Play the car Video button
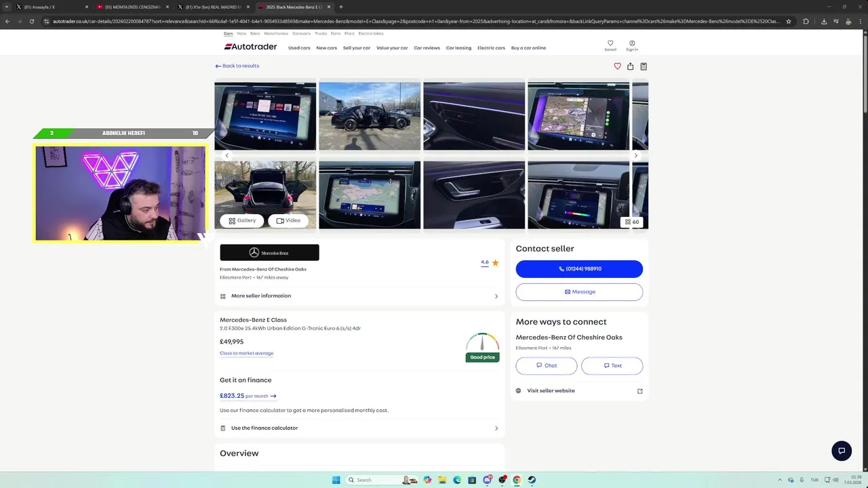Viewport: 868px width, 488px height. pos(288,221)
